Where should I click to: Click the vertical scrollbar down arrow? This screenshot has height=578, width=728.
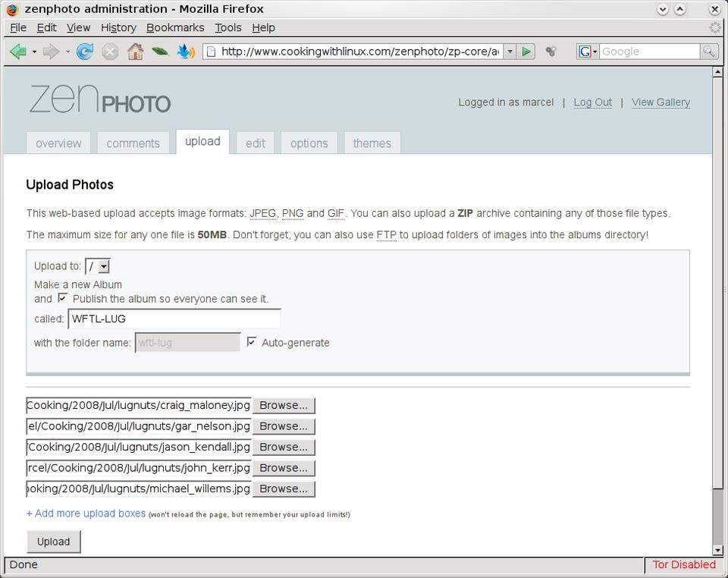718,550
